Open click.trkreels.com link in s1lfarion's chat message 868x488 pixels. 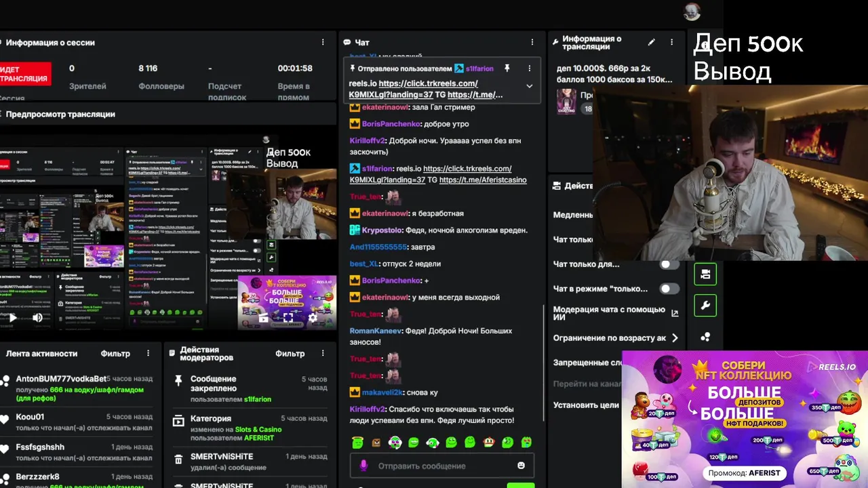pyautogui.click(x=431, y=174)
